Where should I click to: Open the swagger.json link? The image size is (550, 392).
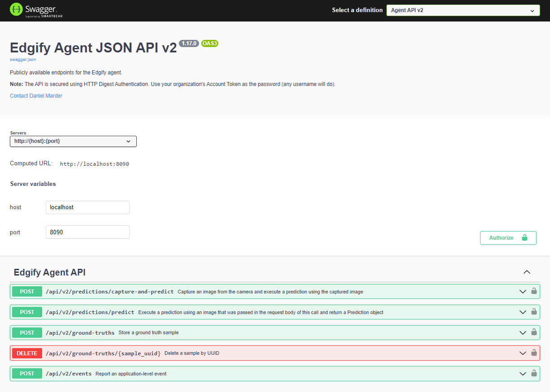(x=23, y=59)
